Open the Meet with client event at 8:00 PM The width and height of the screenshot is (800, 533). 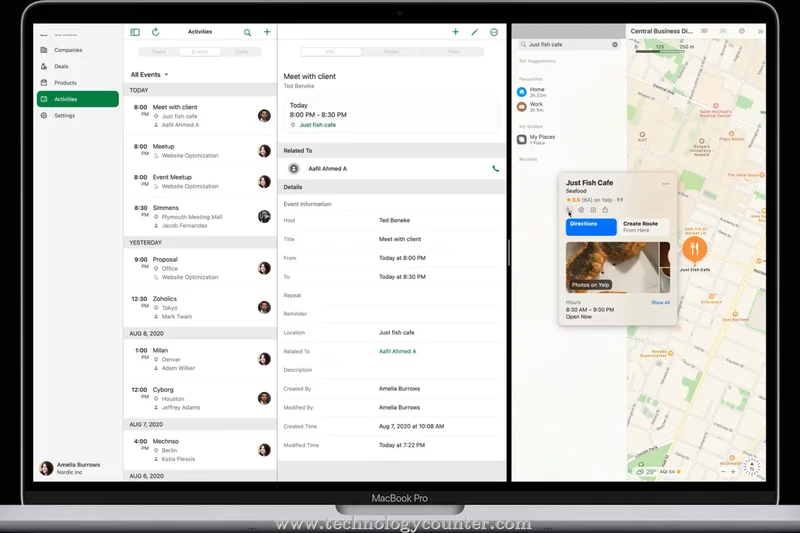pyautogui.click(x=200, y=116)
